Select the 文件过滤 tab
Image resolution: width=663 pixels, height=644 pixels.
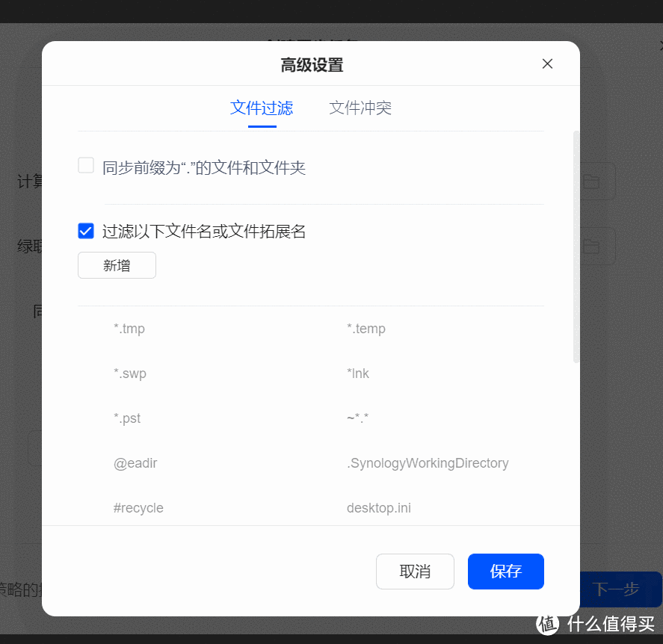pyautogui.click(x=262, y=108)
